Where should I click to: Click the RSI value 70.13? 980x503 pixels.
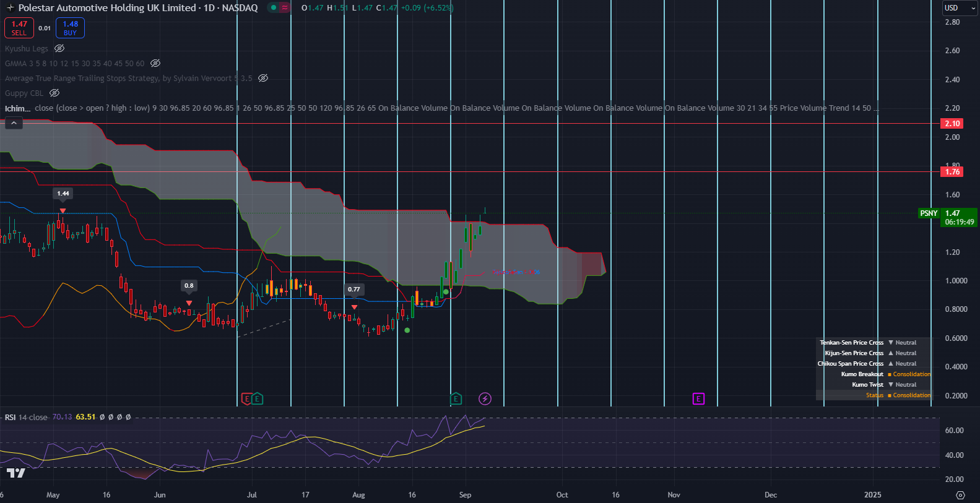(x=62, y=417)
